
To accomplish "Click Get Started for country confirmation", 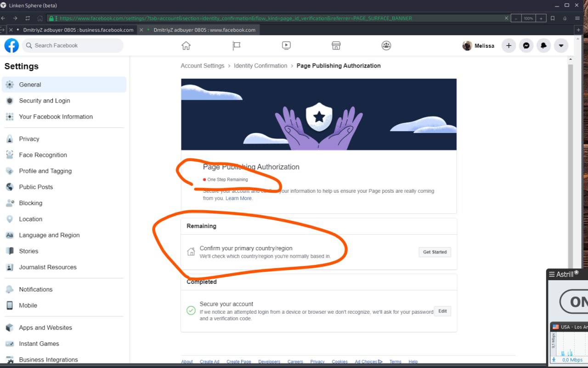I will [x=435, y=252].
